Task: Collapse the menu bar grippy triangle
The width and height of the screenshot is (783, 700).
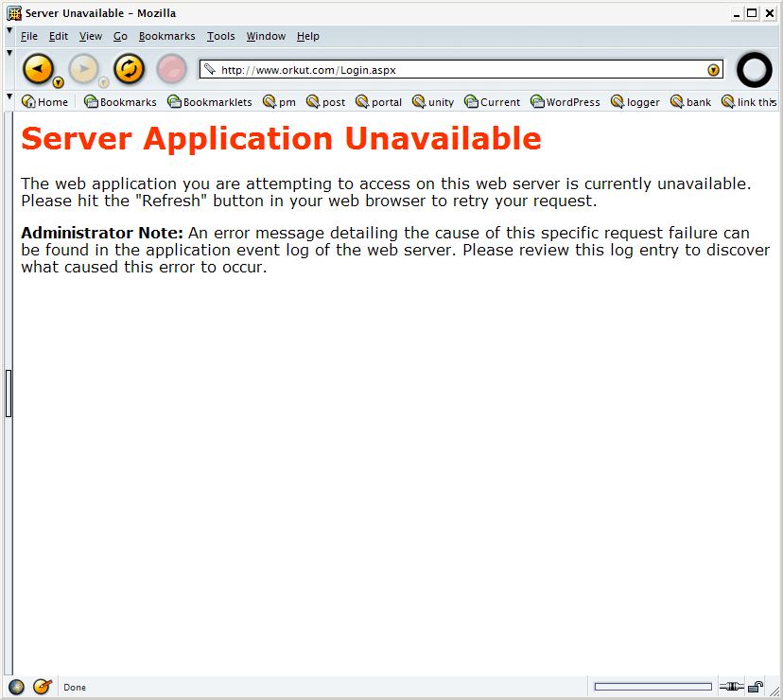Action: pos(9,30)
